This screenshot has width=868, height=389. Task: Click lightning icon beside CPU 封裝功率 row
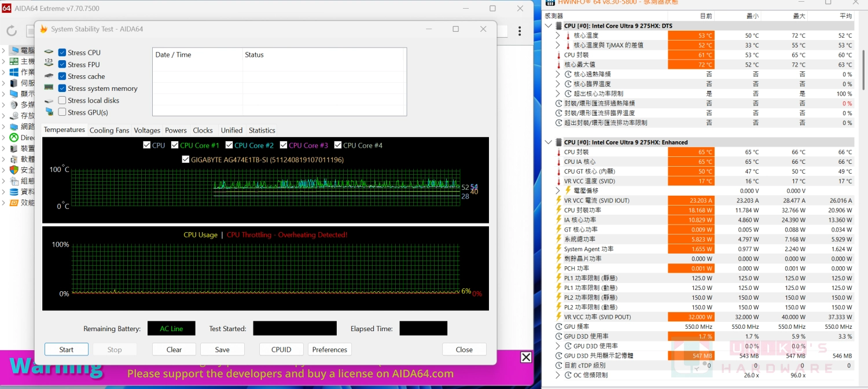click(x=558, y=210)
